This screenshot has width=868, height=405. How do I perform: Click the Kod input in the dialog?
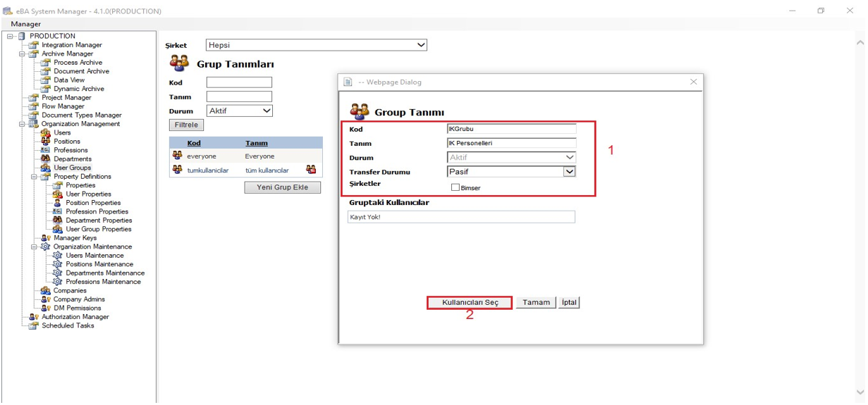click(511, 129)
